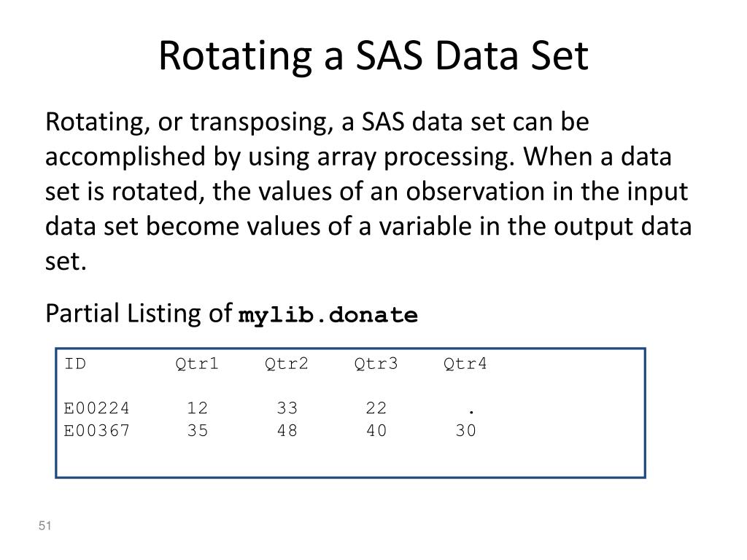Click the slide number 51
This screenshot has width=747, height=560.
tap(44, 526)
